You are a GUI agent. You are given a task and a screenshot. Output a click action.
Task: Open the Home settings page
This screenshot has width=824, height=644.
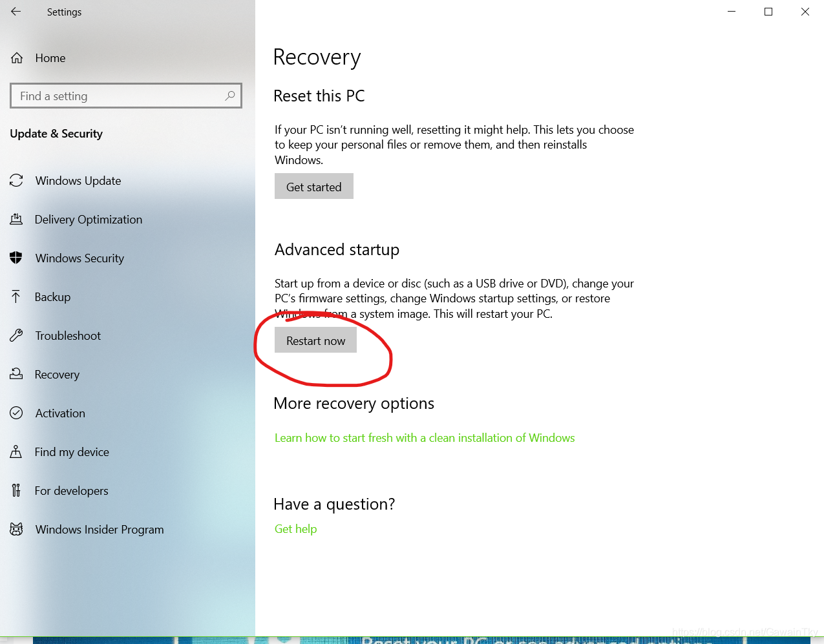(50, 58)
